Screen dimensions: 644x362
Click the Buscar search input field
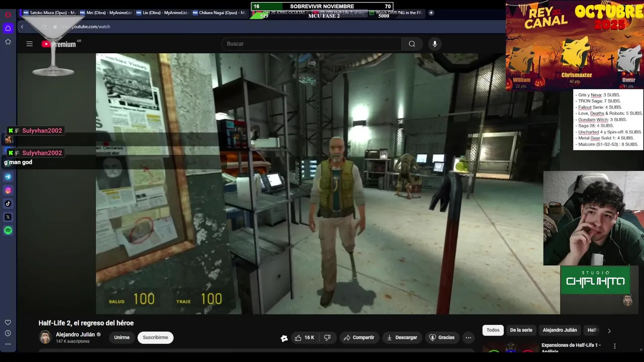pos(311,44)
